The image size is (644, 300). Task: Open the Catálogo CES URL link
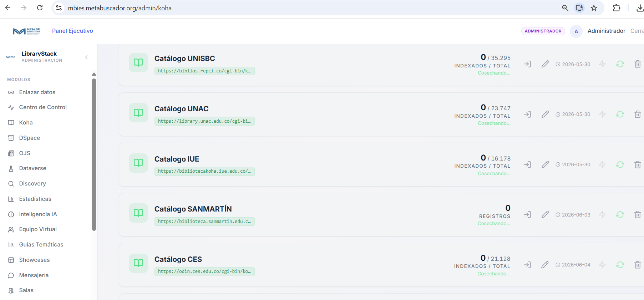[204, 271]
